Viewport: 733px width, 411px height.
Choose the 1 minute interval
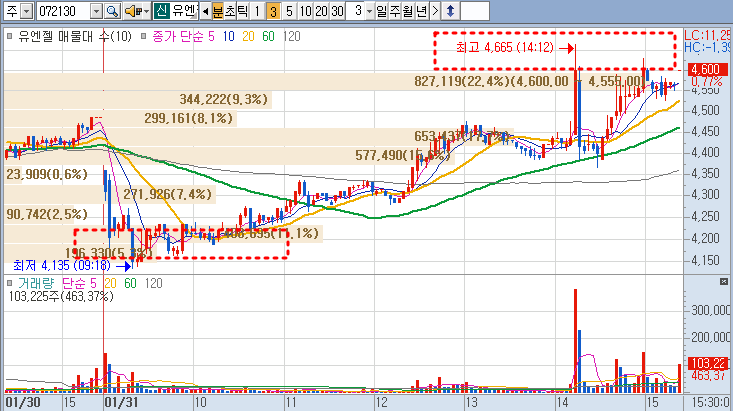click(x=257, y=11)
